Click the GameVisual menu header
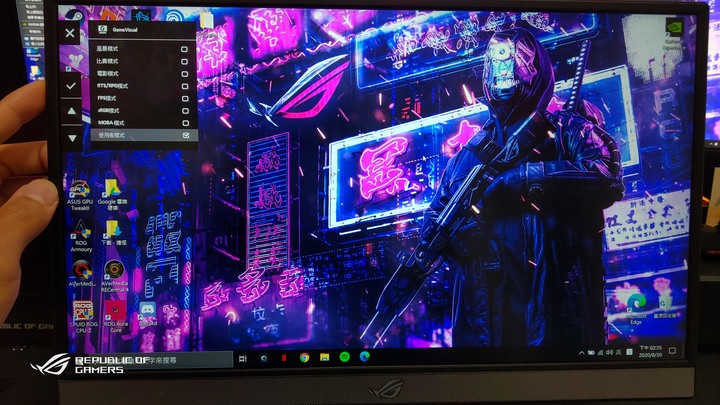The width and height of the screenshot is (720, 405). [142, 29]
